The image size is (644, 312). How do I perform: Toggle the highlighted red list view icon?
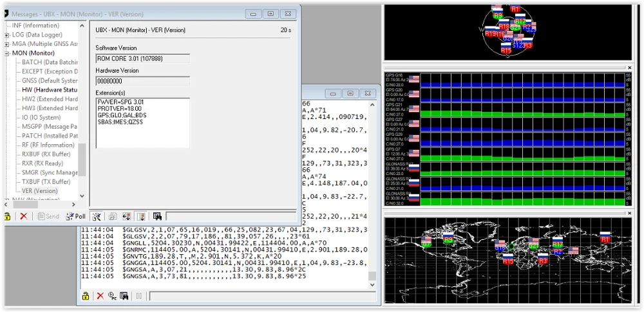pos(141,216)
